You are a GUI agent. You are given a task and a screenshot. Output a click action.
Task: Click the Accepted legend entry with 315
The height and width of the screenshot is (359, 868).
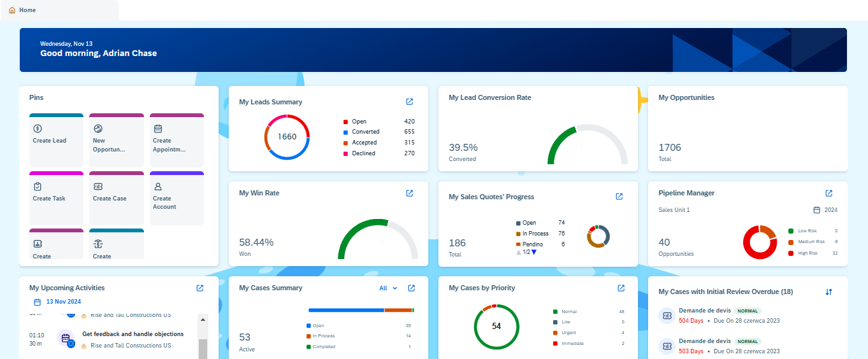(379, 143)
